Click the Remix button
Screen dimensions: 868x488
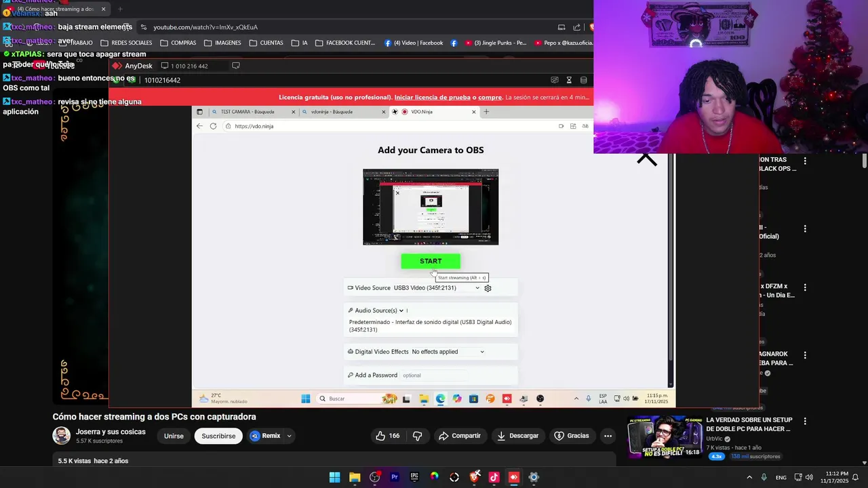tap(265, 436)
